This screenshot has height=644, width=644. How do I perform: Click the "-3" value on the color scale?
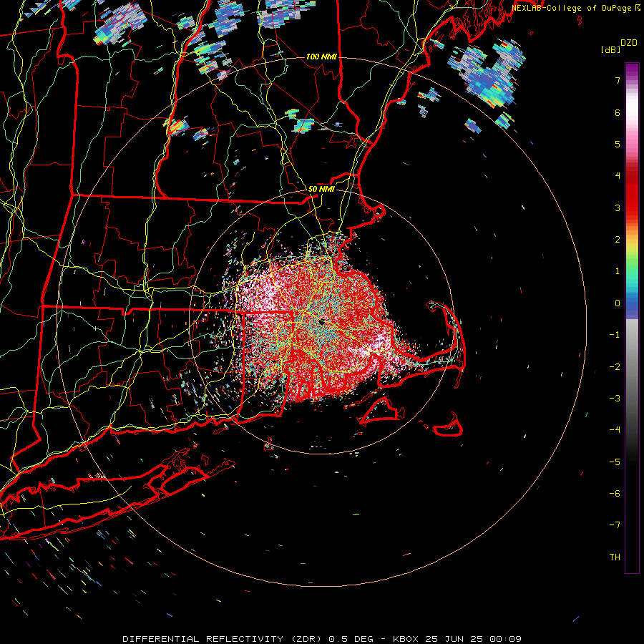tap(615, 399)
